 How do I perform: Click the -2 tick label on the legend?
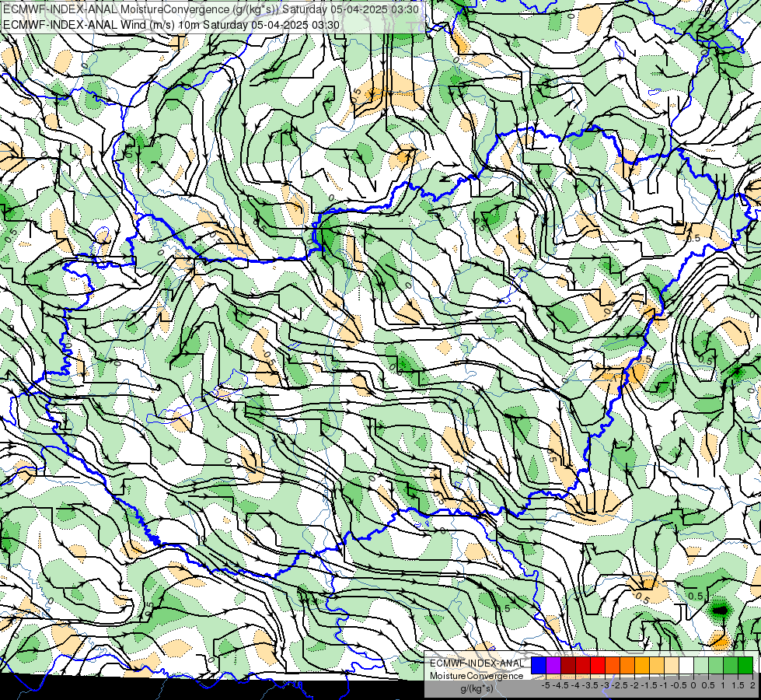pos(635,685)
